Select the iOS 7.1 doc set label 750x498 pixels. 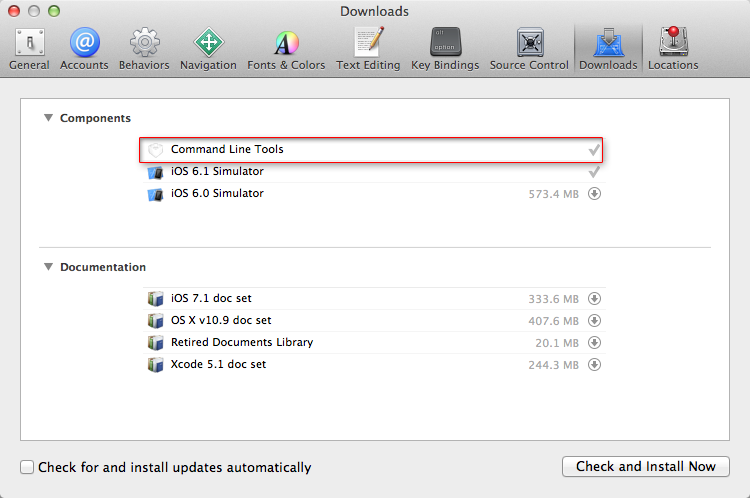click(211, 298)
